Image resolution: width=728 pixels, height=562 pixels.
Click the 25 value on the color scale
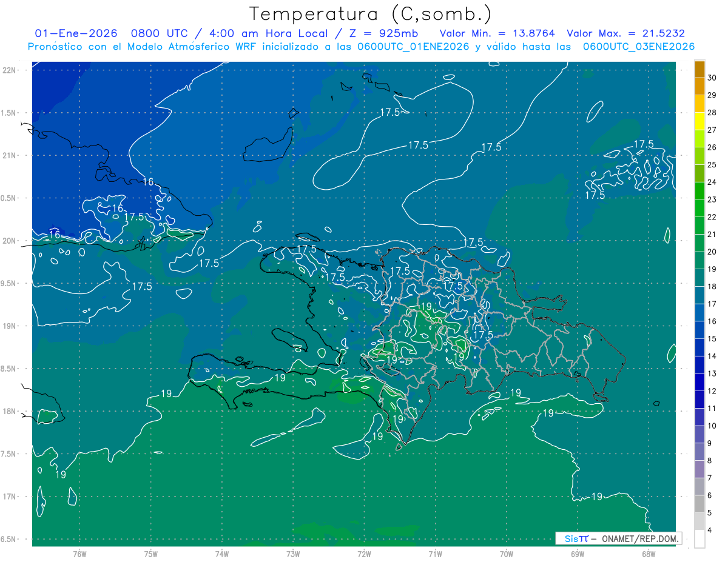[712, 165]
